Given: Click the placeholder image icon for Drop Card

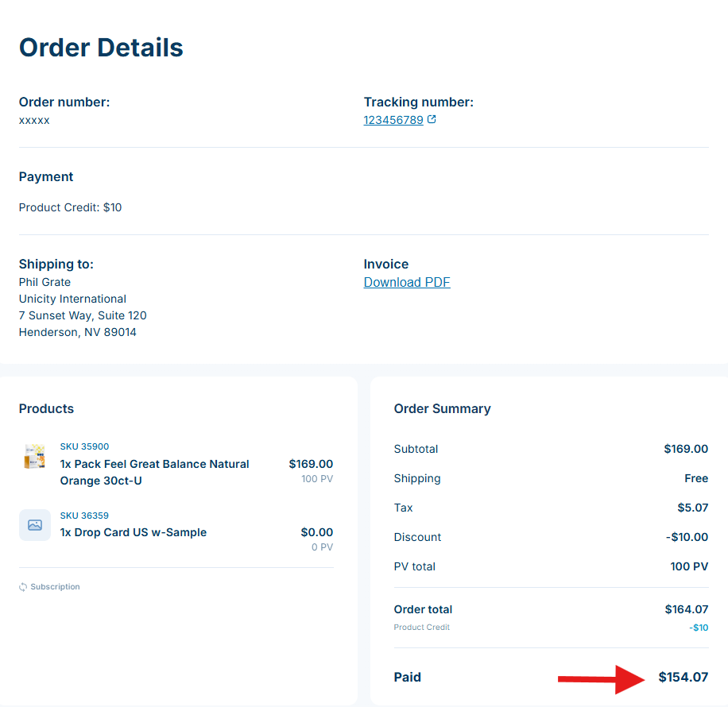Looking at the screenshot, I should 34,525.
